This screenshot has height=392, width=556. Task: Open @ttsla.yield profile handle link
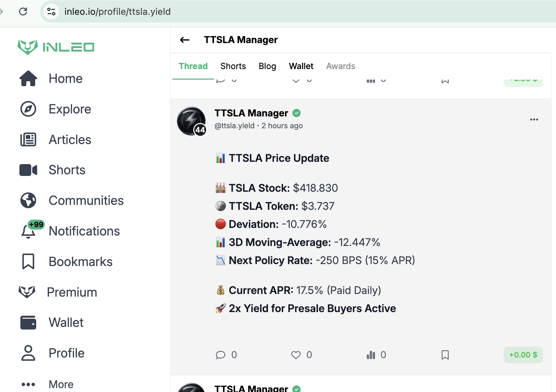(234, 126)
